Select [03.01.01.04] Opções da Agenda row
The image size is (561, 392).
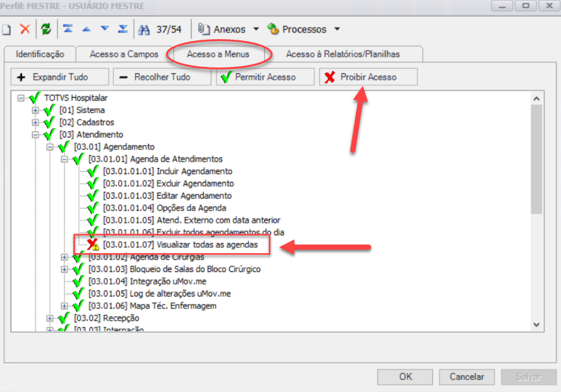pos(165,208)
